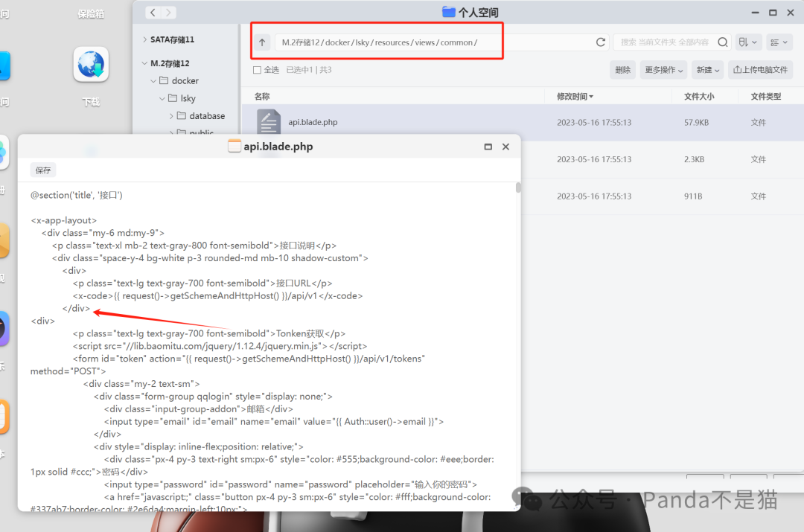The width and height of the screenshot is (804, 532).
Task: Click 'common' in the path breadcrumb
Action: [456, 42]
